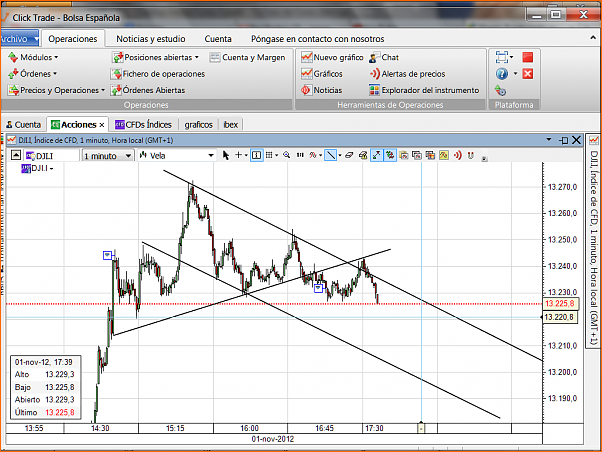Open Noticias in the tools group
Viewport: 602px width, 452px height.
click(x=321, y=90)
